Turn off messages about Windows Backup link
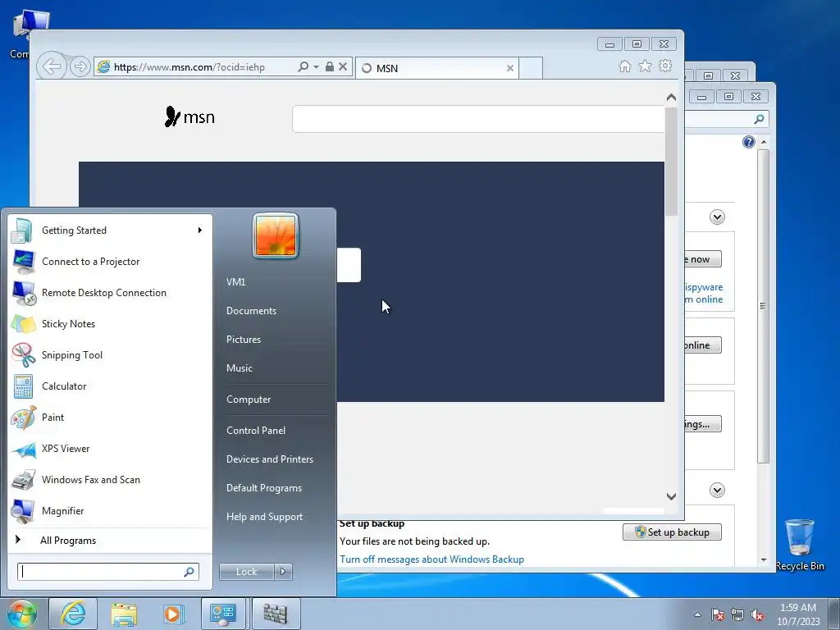840x630 pixels. coord(431,559)
